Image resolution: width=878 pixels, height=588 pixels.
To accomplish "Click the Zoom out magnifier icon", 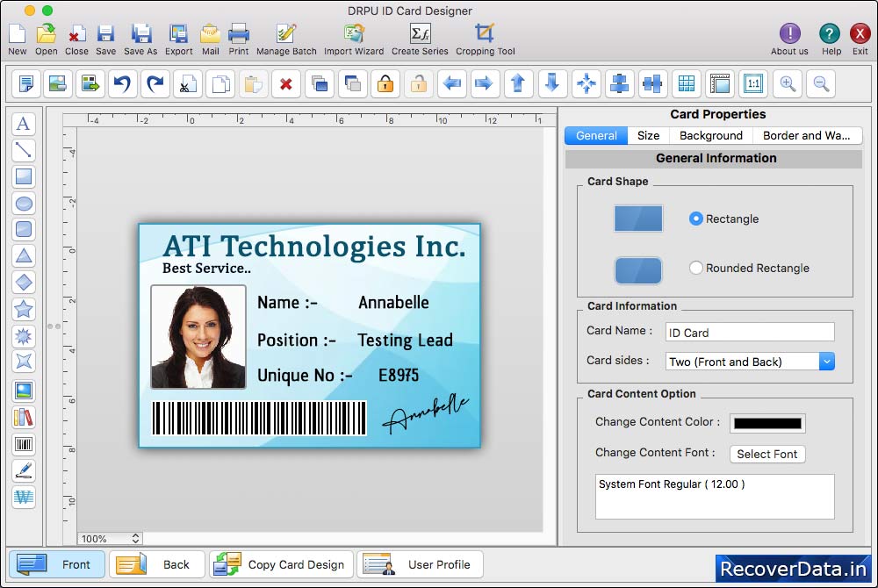I will (822, 84).
